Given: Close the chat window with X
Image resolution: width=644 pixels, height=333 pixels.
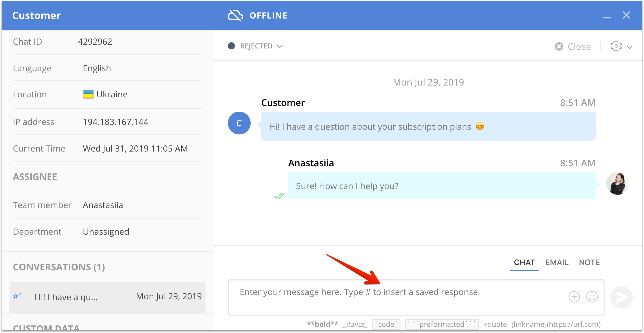Looking at the screenshot, I should (x=626, y=15).
